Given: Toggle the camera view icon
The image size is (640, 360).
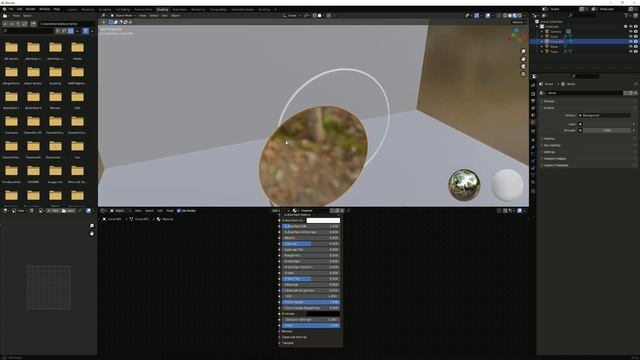Looking at the screenshot, I should click(x=523, y=66).
